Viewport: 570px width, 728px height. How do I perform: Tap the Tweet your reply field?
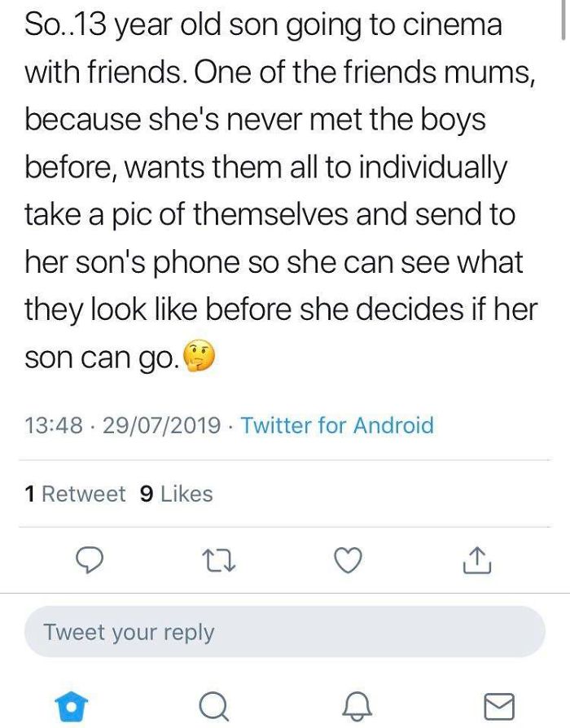click(285, 632)
